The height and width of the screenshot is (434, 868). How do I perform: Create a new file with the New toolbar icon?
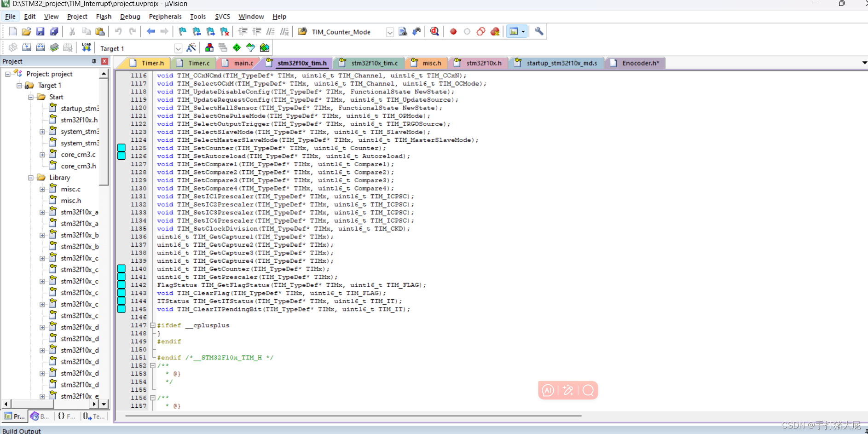tap(13, 31)
